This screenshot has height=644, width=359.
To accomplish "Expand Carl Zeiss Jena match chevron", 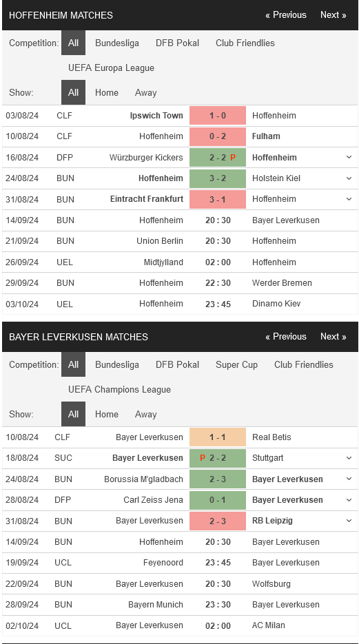I will [x=349, y=500].
